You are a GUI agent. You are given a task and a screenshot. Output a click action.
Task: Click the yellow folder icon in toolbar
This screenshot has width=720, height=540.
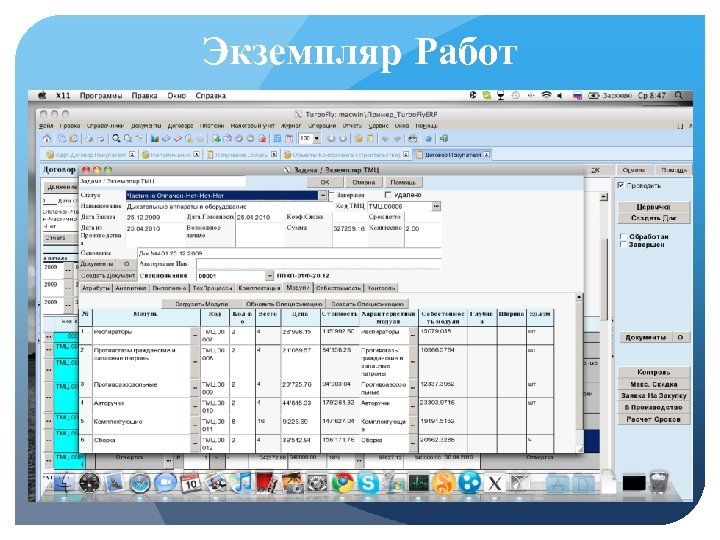[x=358, y=138]
